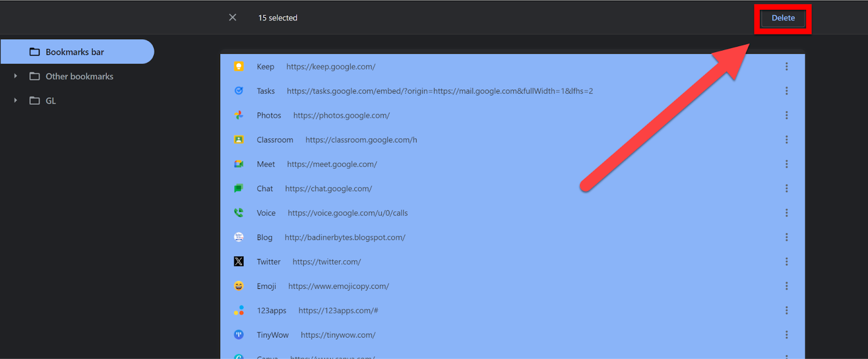Click the badinerbytes.blogspot.com URL
Image resolution: width=868 pixels, height=359 pixels.
(345, 238)
